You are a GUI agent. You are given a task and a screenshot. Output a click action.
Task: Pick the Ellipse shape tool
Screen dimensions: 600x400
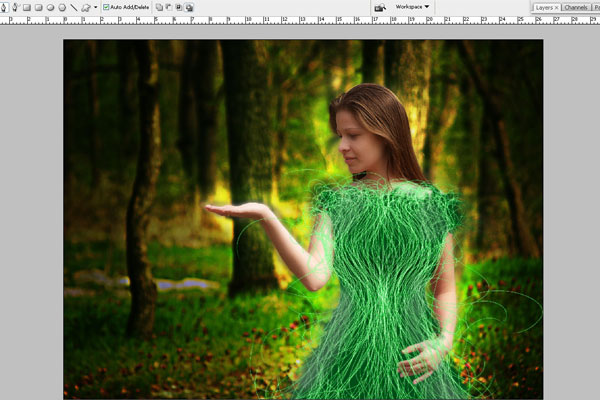click(x=50, y=7)
